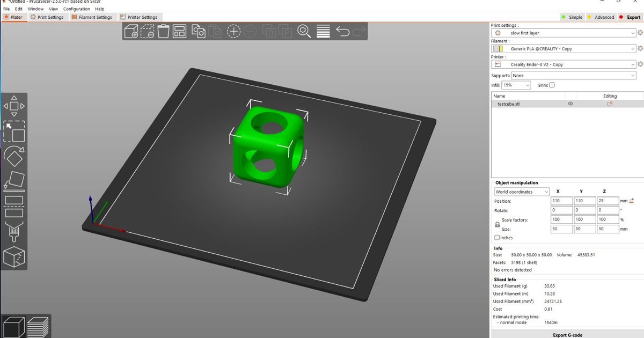Screen dimensions: 644x338
Task: Switch to Simple mode
Action: click(x=572, y=17)
